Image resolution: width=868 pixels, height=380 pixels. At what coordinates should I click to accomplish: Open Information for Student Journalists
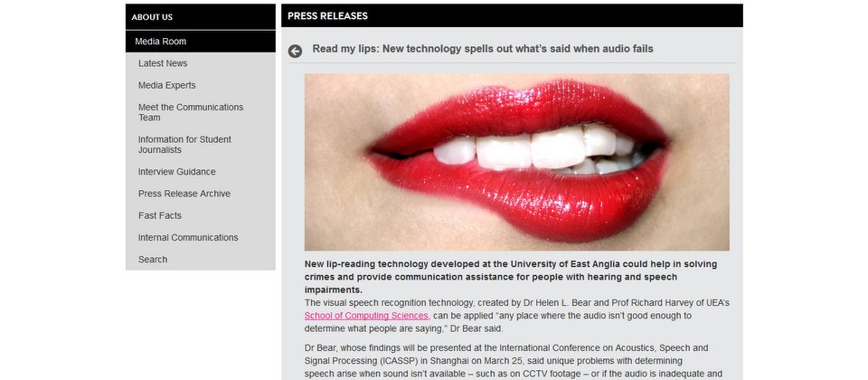pyautogui.click(x=184, y=145)
